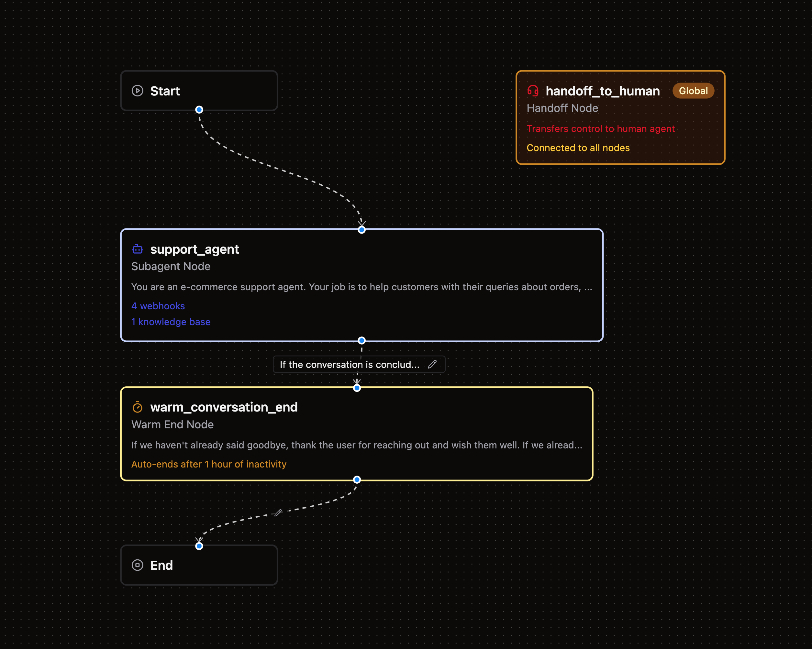Click the support_agent top input connector
The height and width of the screenshot is (649, 812).
pyautogui.click(x=362, y=230)
